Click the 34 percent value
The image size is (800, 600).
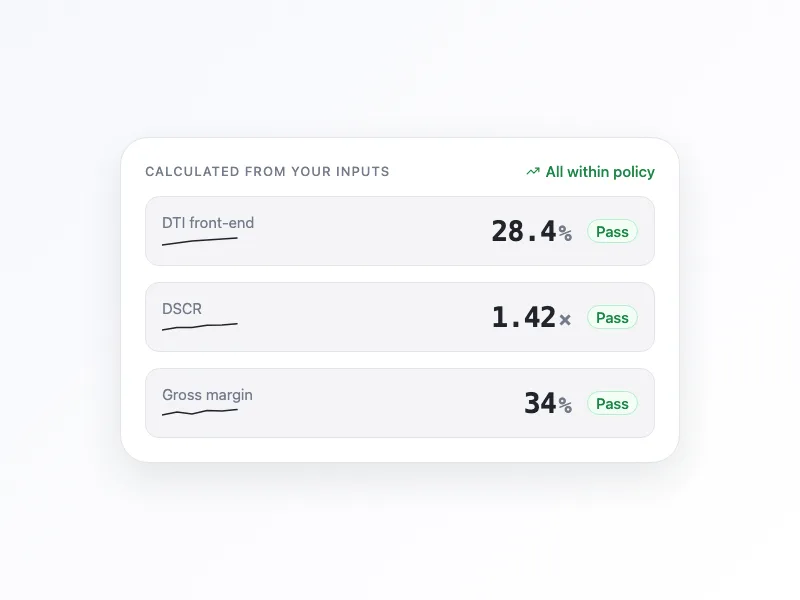pyautogui.click(x=540, y=403)
